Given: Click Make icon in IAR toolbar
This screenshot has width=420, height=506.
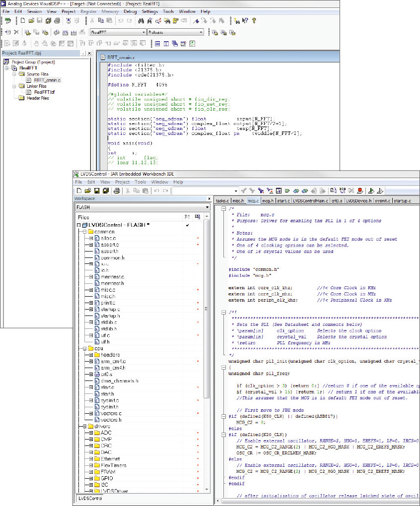Looking at the screenshot, I should pos(343,190).
